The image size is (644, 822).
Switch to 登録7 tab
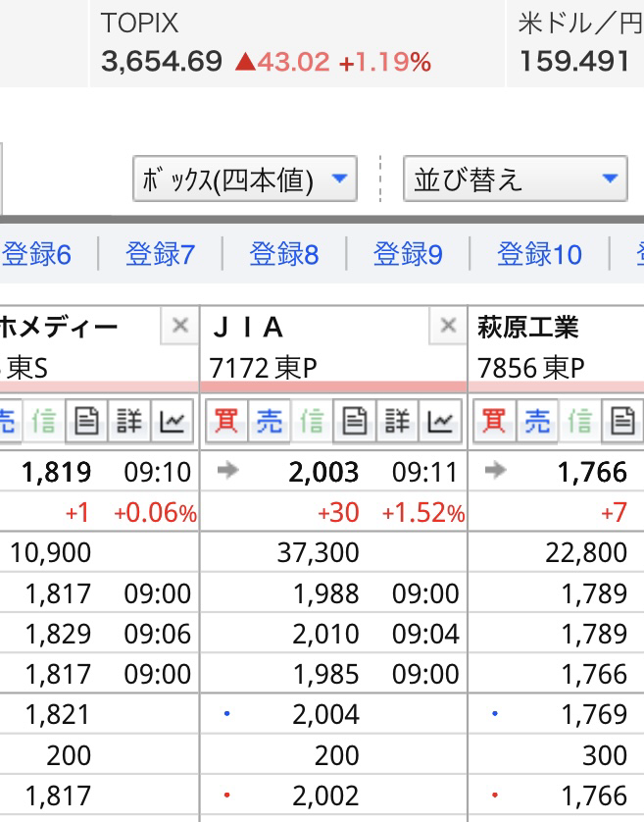click(161, 254)
